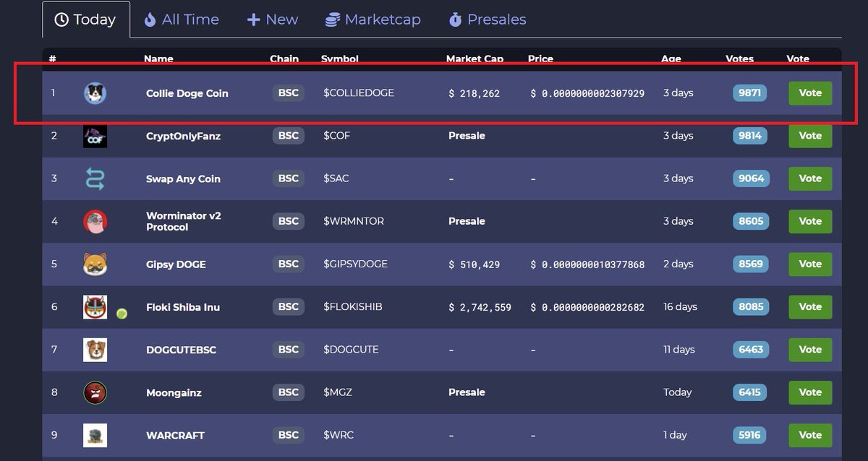
Task: Switch to the Today tab
Action: [86, 20]
